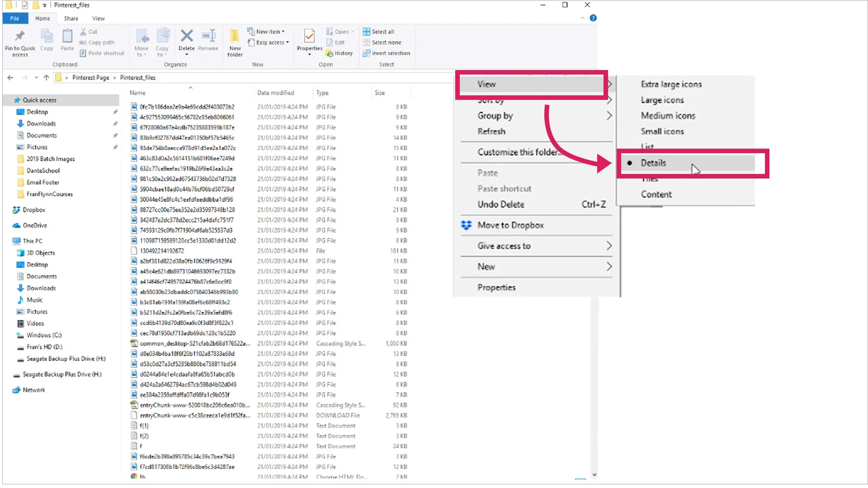868x488 pixels.
Task: Click the Select all icon
Action: [367, 32]
